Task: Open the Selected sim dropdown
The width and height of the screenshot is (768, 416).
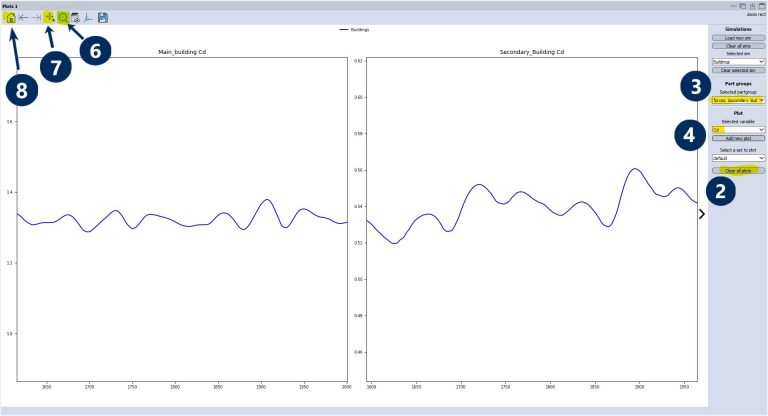Action: (x=738, y=62)
